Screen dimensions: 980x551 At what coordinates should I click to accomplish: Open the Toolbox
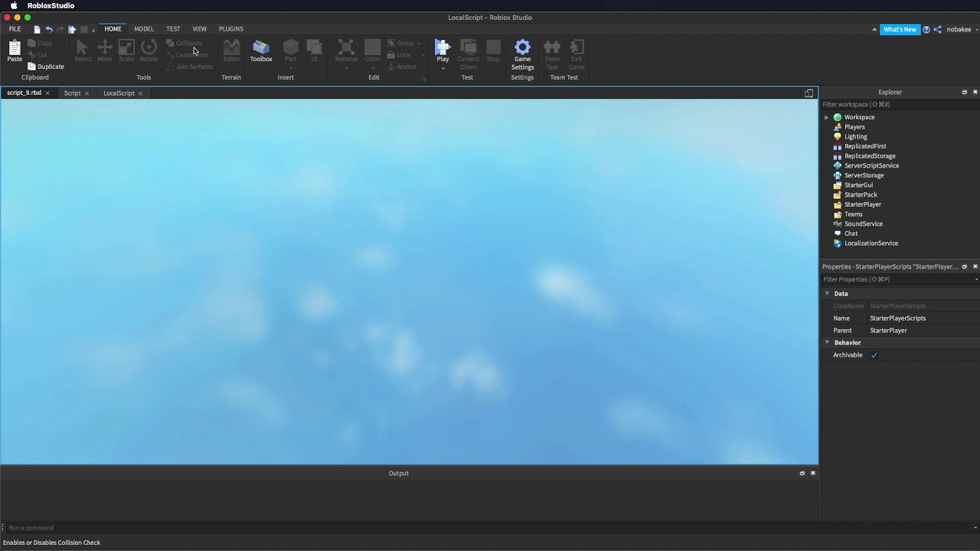click(261, 51)
